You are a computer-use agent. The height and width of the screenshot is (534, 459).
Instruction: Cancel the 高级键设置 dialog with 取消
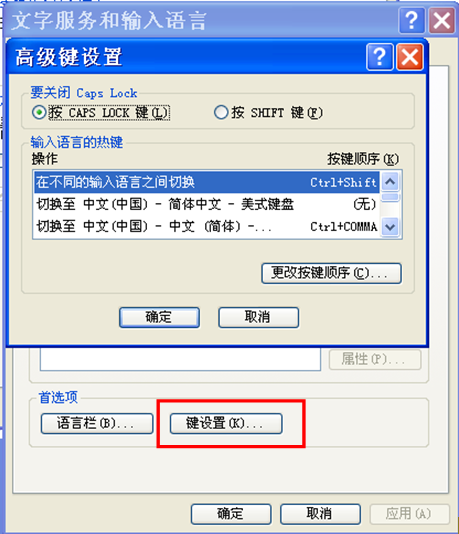258,317
